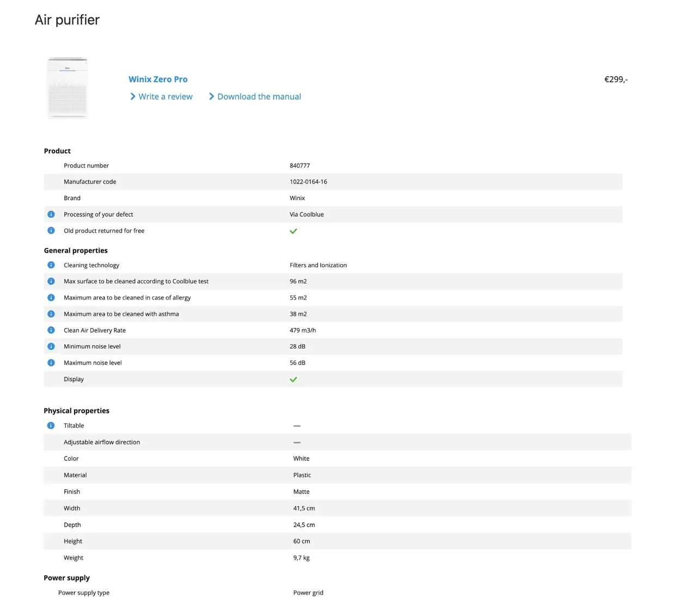The height and width of the screenshot is (616, 697).
Task: Click the Display row label
Action: (74, 379)
